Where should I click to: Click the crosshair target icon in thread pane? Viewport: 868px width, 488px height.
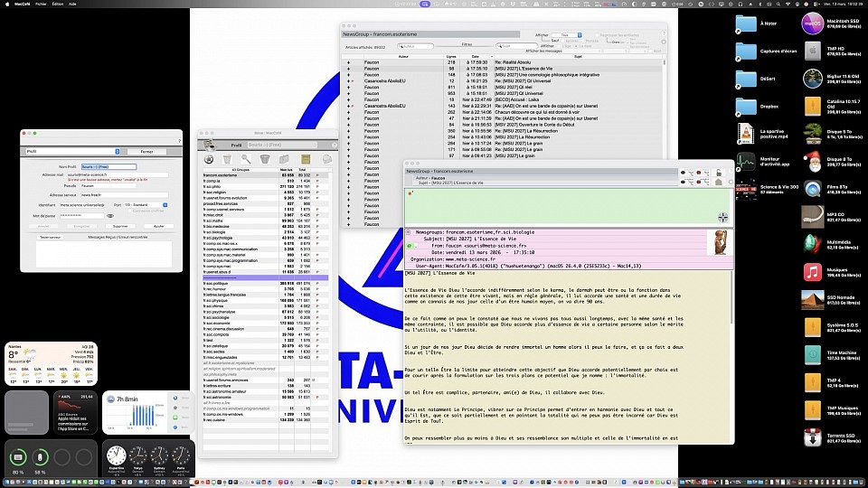[x=722, y=217]
